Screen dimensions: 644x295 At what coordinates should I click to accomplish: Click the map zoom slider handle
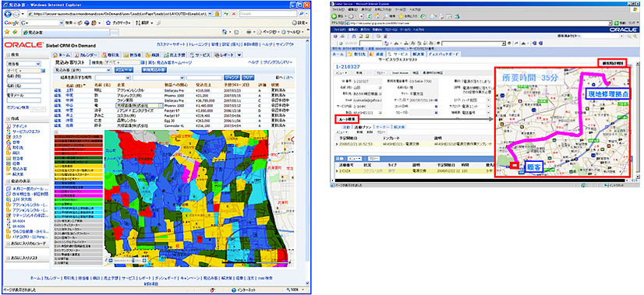(132, 261)
